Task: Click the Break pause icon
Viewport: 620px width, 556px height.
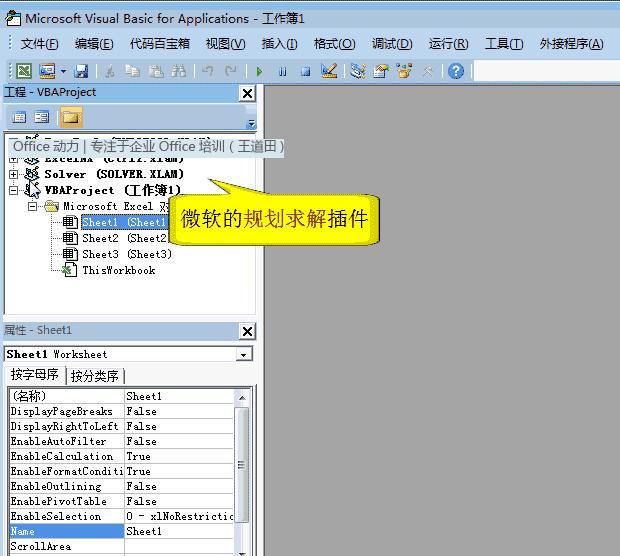Action: (282, 72)
